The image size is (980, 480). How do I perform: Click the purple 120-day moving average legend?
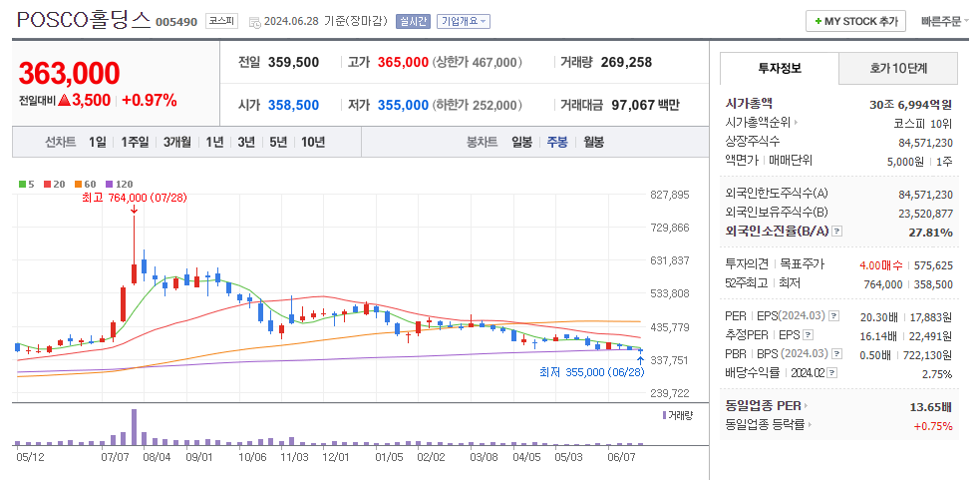pos(120,184)
